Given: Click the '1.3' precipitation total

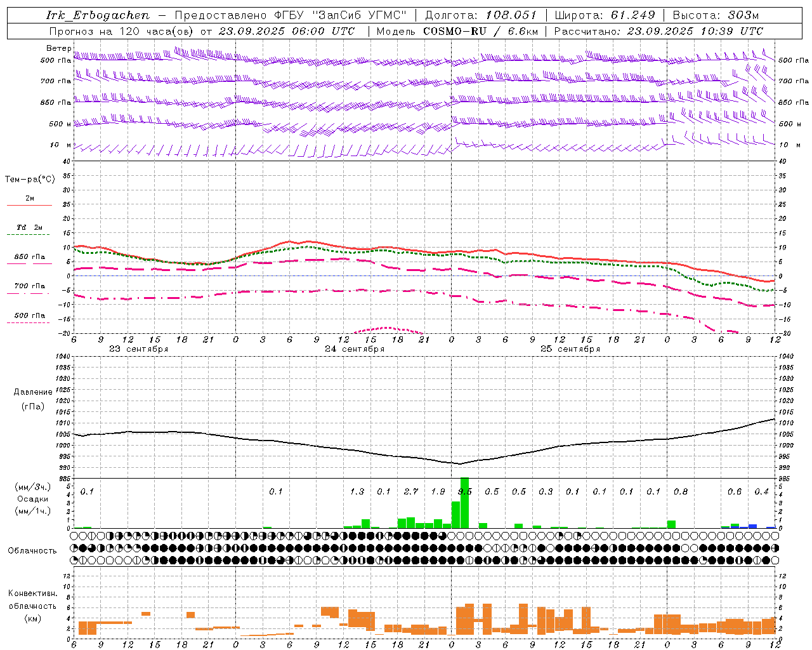Looking at the screenshot, I should pyautogui.click(x=357, y=491).
